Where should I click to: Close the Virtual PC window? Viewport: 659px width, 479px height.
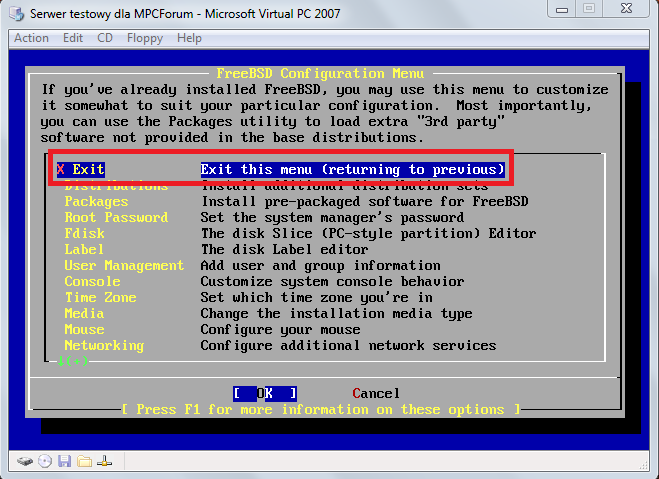point(626,9)
